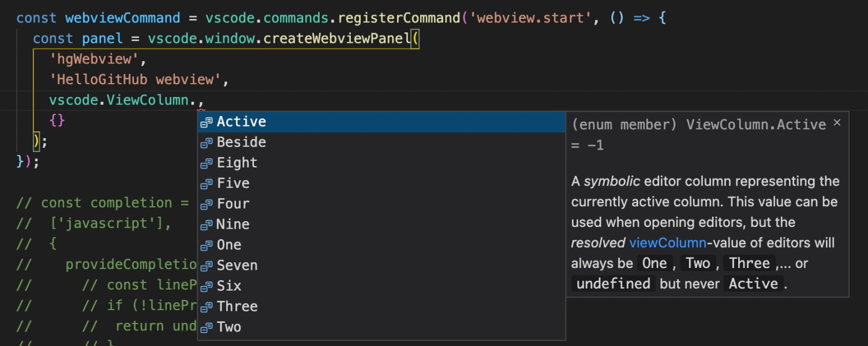Click the enum member icon next to Seven
The width and height of the screenshot is (868, 346).
coord(206,265)
